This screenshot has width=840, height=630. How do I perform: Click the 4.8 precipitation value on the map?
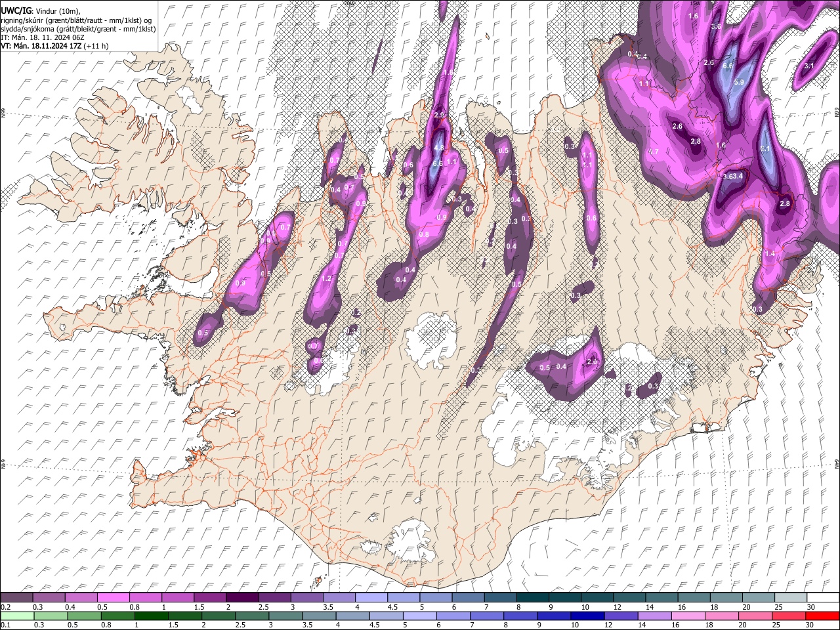[440, 148]
